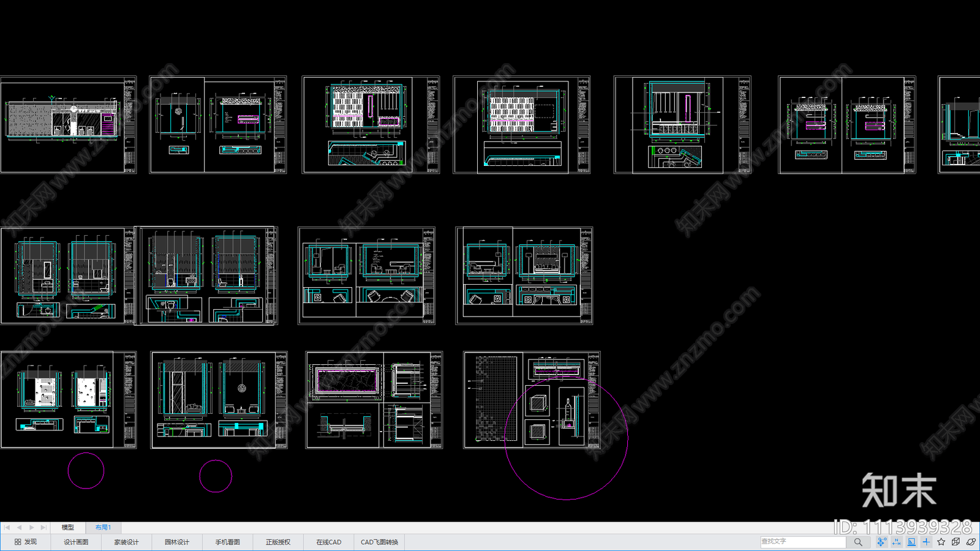Click the planet orbit icon
This screenshot has height=551, width=980.
tap(971, 542)
